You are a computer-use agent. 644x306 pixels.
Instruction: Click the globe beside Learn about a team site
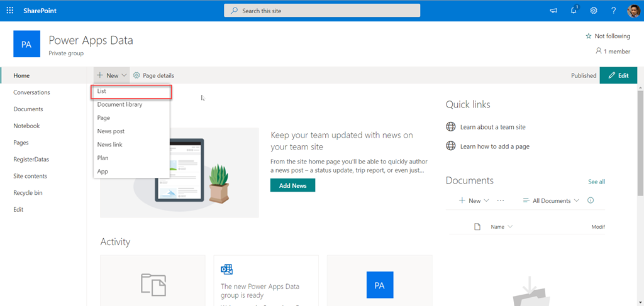451,127
